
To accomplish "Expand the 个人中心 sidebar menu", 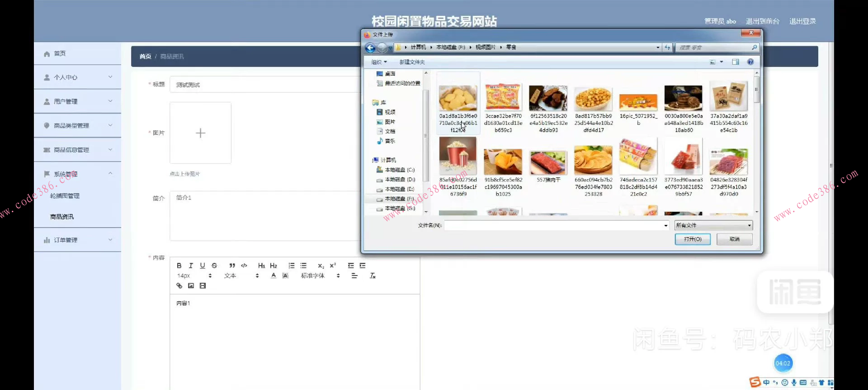I will [77, 77].
